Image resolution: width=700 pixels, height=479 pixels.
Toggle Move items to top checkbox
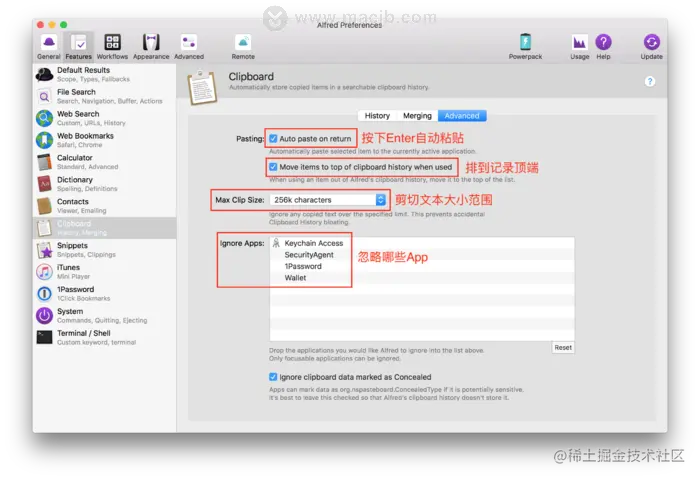[x=273, y=167]
